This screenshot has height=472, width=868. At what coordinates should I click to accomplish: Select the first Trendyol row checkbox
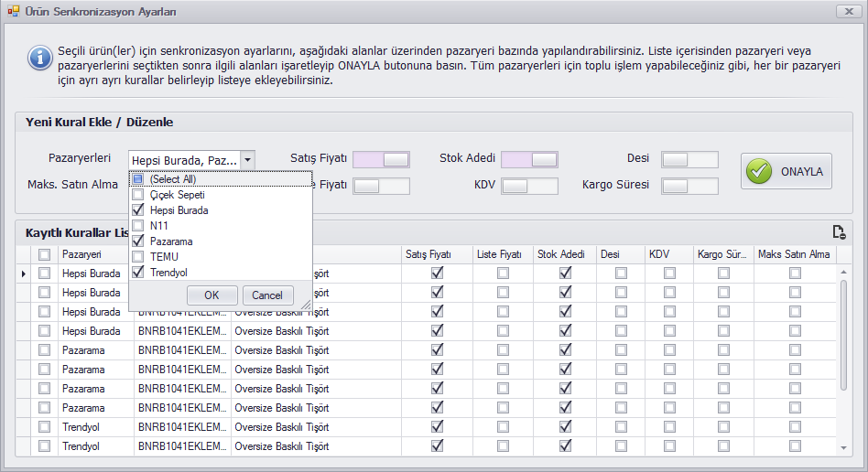(x=44, y=427)
